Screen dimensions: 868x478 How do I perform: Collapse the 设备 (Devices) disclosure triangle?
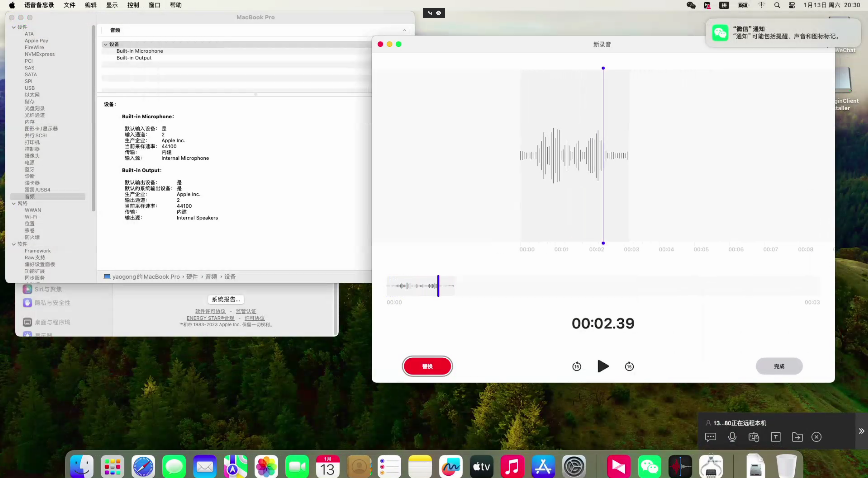[105, 44]
